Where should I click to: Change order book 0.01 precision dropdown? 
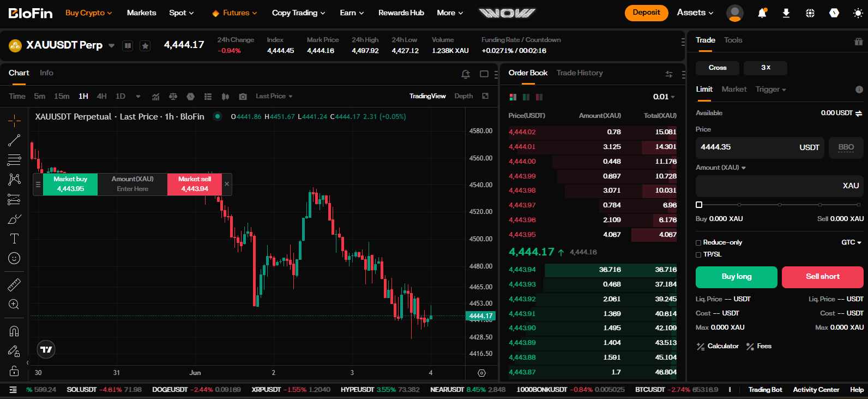pos(664,97)
